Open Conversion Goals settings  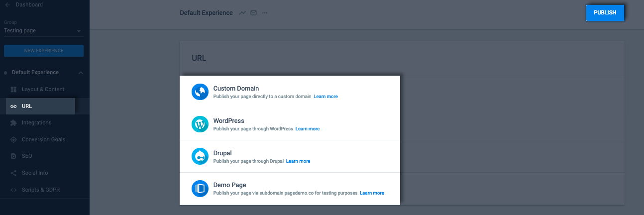click(43, 139)
